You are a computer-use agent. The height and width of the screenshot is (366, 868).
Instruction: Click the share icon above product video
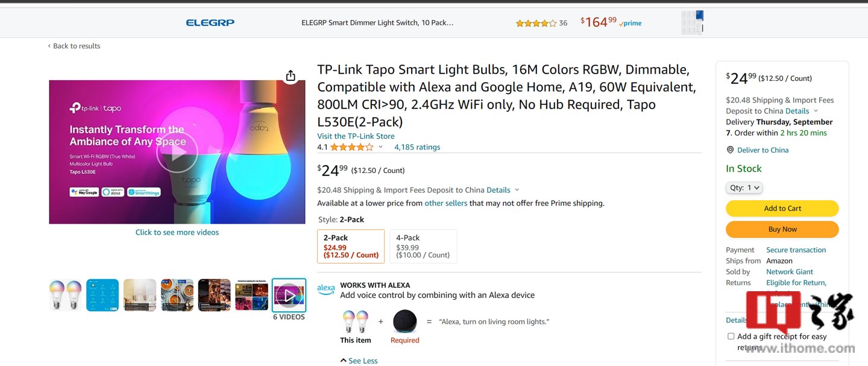(x=291, y=75)
